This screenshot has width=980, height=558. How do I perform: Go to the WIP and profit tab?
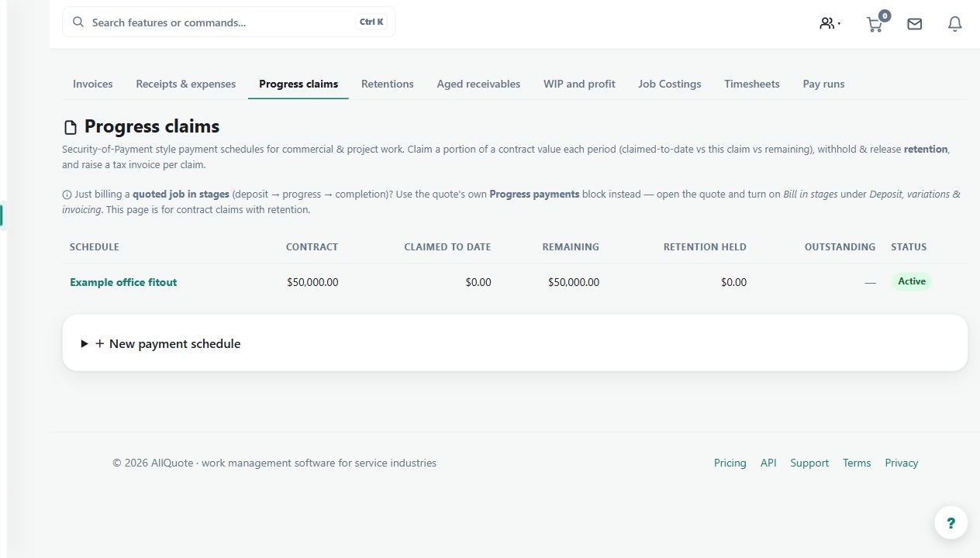coord(579,84)
